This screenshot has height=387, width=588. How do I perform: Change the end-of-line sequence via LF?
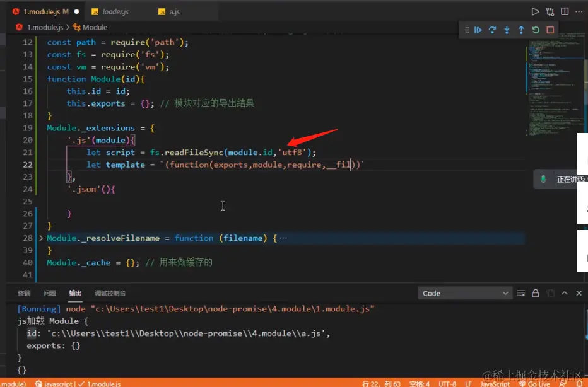coord(468,384)
